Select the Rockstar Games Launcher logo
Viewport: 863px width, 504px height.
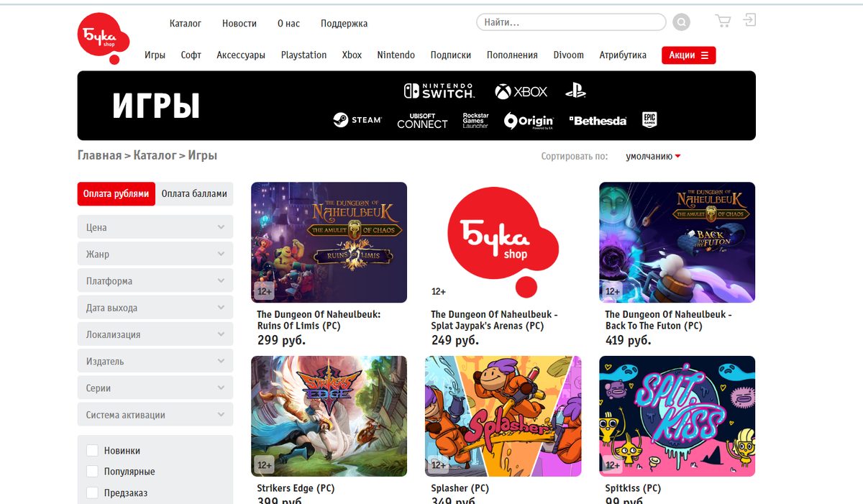pyautogui.click(x=475, y=121)
